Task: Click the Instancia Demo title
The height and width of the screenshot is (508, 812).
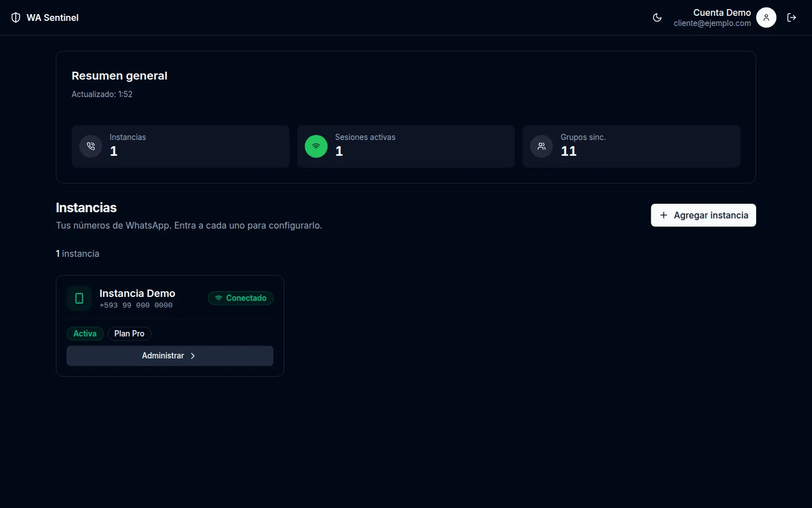Action: (x=137, y=293)
